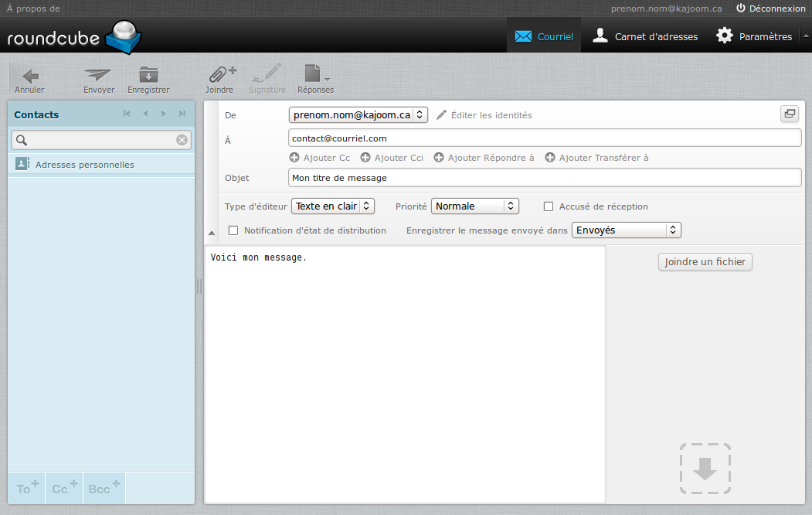Image resolution: width=812 pixels, height=515 pixels.
Task: Add selected contact with Cc+ button
Action: click(64, 488)
